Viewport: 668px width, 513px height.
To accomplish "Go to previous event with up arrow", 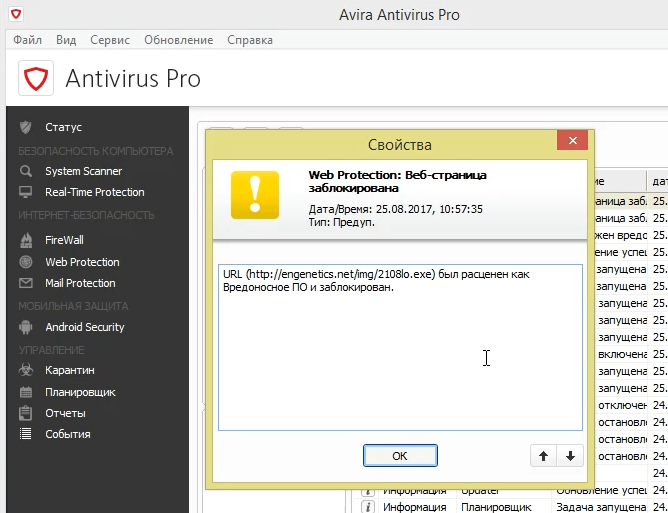I will pos(543,456).
